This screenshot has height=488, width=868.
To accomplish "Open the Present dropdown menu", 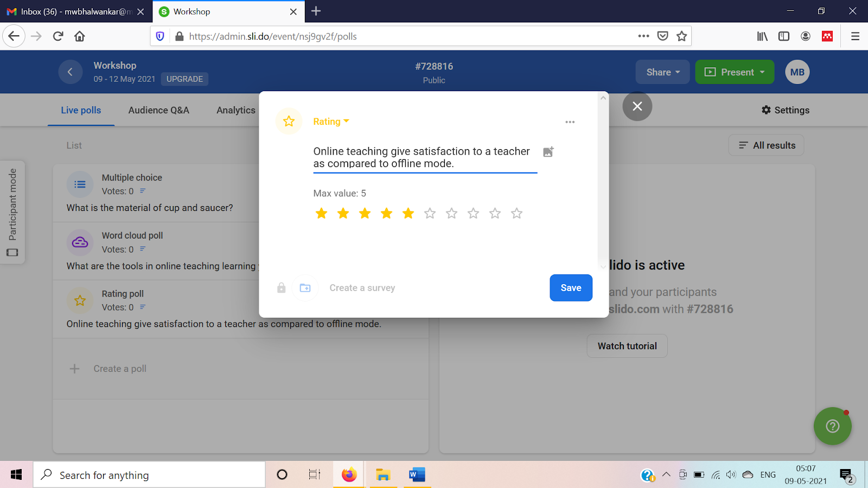I will [735, 72].
